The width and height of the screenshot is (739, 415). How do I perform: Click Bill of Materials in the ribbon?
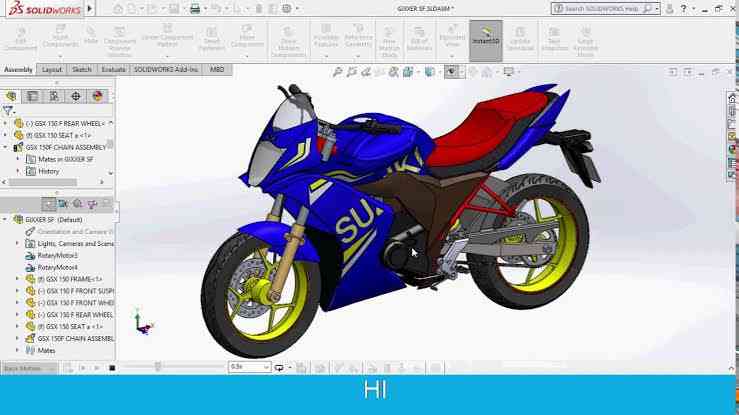point(419,40)
